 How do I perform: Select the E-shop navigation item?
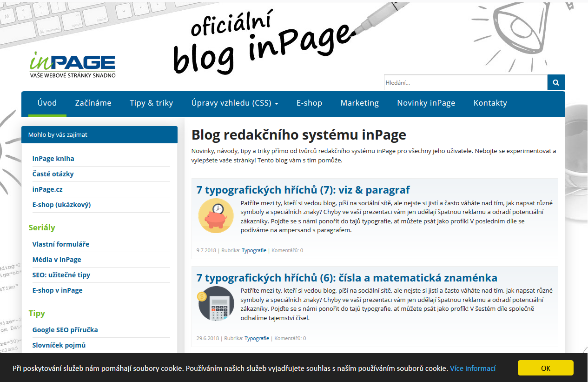tap(309, 103)
